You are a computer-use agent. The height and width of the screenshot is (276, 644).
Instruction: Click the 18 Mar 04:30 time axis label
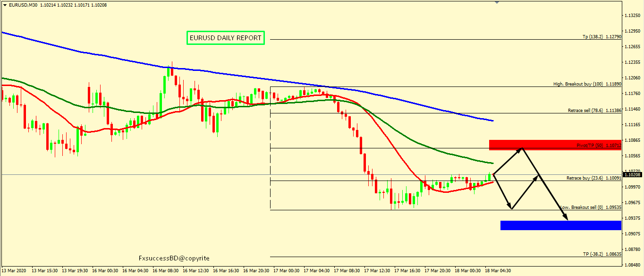point(498,271)
